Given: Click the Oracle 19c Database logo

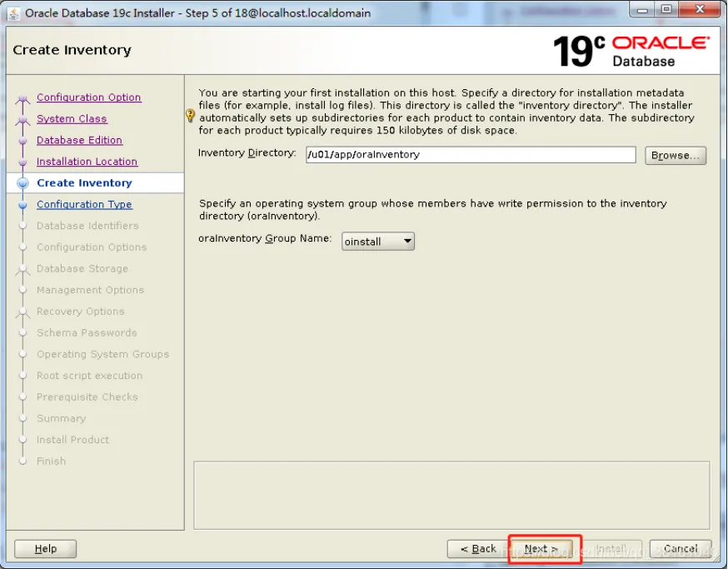Looking at the screenshot, I should (631, 51).
